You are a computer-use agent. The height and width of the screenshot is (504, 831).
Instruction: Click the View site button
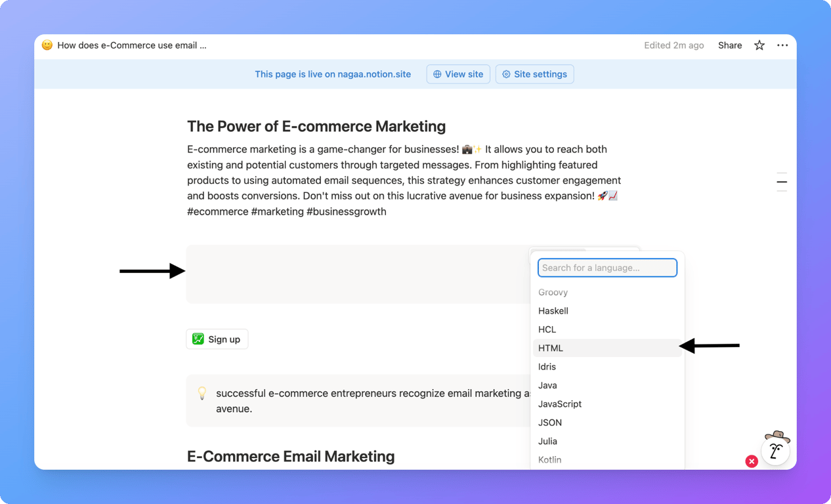[x=458, y=74]
